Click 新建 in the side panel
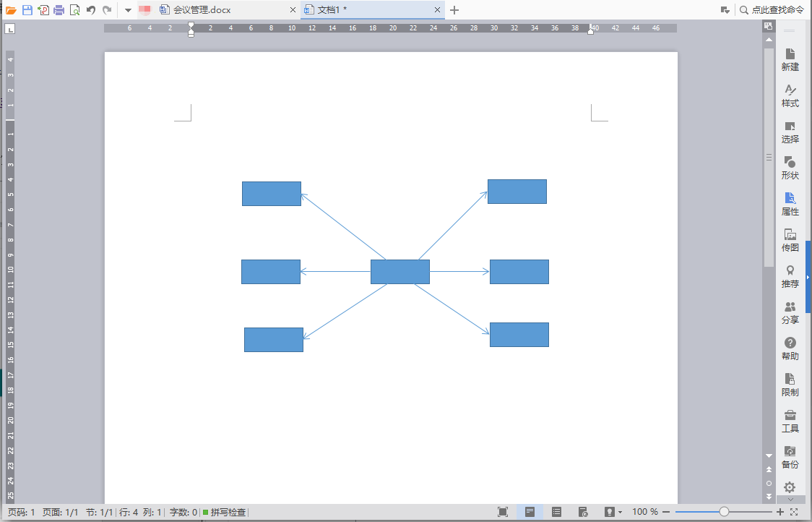The image size is (812, 522). (x=790, y=59)
